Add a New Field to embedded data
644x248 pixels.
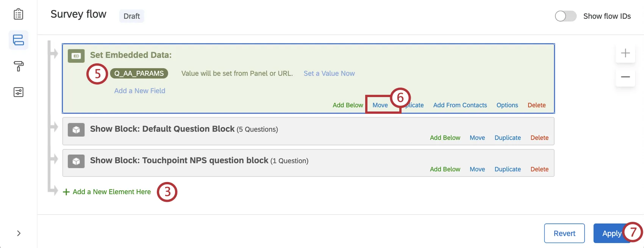[139, 91]
